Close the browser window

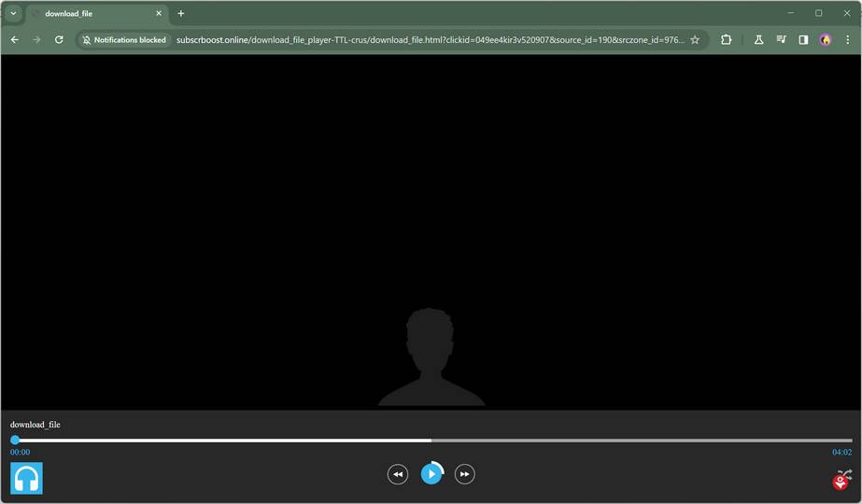coord(847,13)
